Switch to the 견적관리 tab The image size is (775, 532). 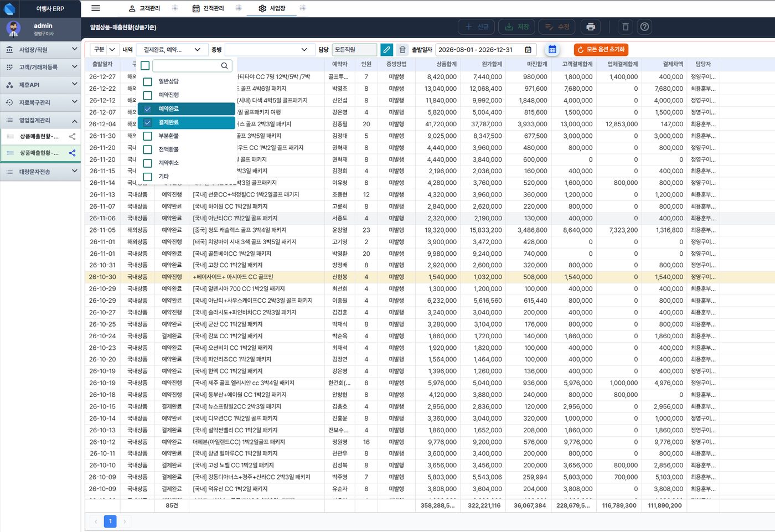pos(208,8)
